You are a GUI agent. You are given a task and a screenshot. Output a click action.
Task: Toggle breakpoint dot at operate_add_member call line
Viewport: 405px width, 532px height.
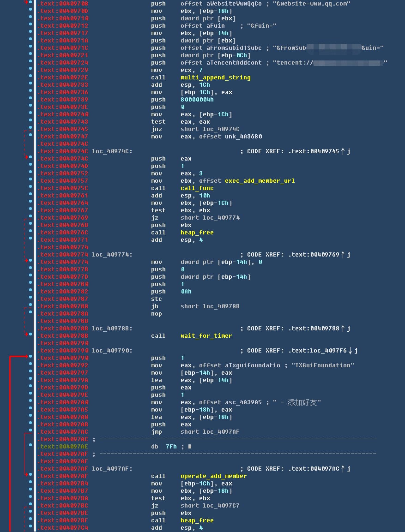pos(30,476)
